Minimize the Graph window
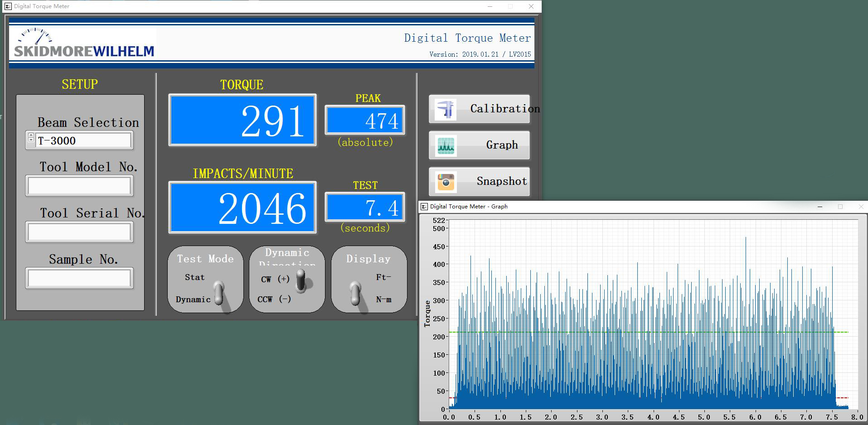This screenshot has width=868, height=425. [820, 207]
